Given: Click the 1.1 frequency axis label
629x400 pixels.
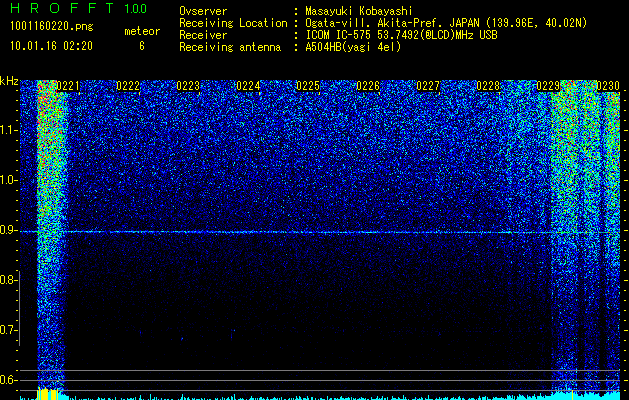Looking at the screenshot, I should click(x=8, y=130).
